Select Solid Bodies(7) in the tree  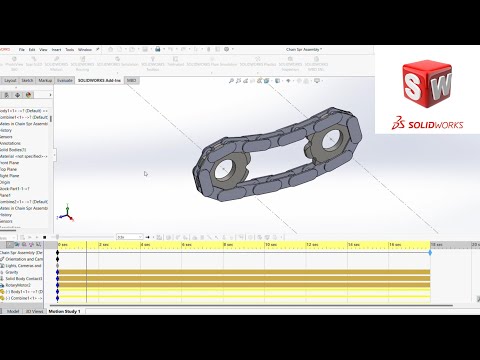(13, 150)
